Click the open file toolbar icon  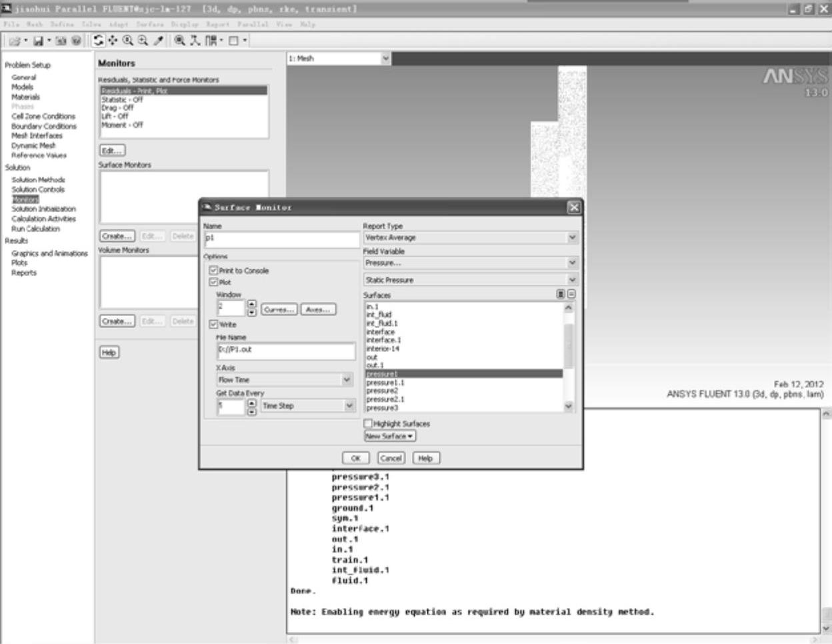14,41
